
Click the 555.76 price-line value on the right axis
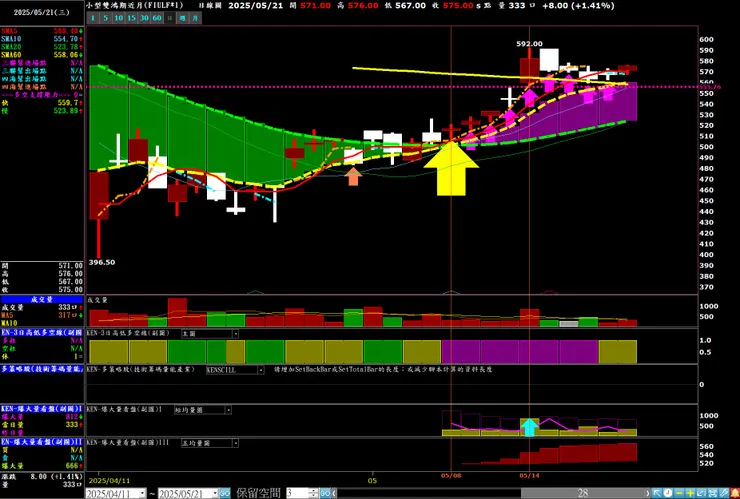coord(711,87)
